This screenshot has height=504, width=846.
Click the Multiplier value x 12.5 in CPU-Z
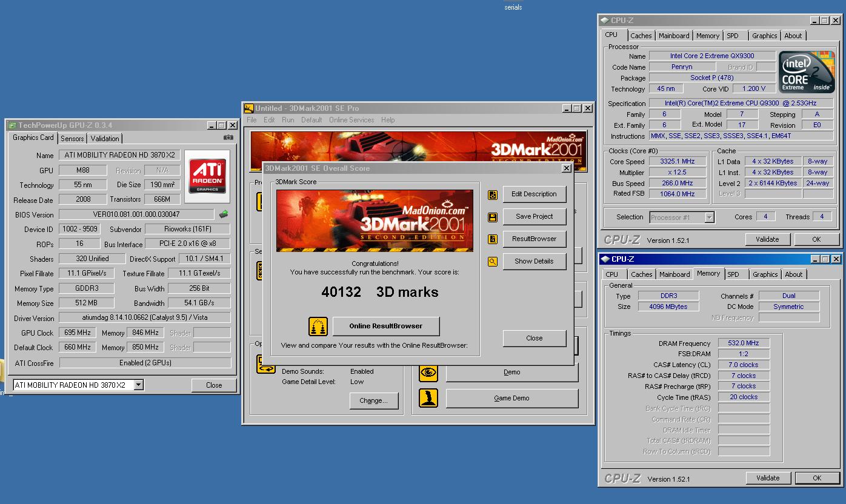coord(678,173)
